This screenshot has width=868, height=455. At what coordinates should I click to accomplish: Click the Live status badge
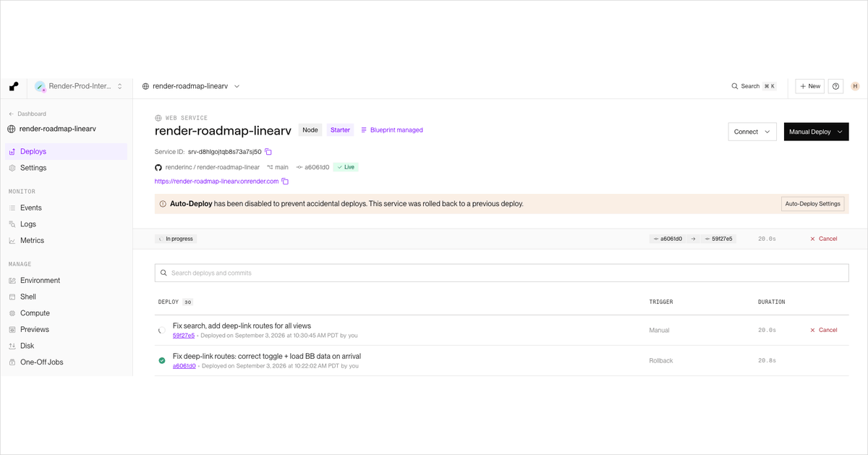pos(346,167)
